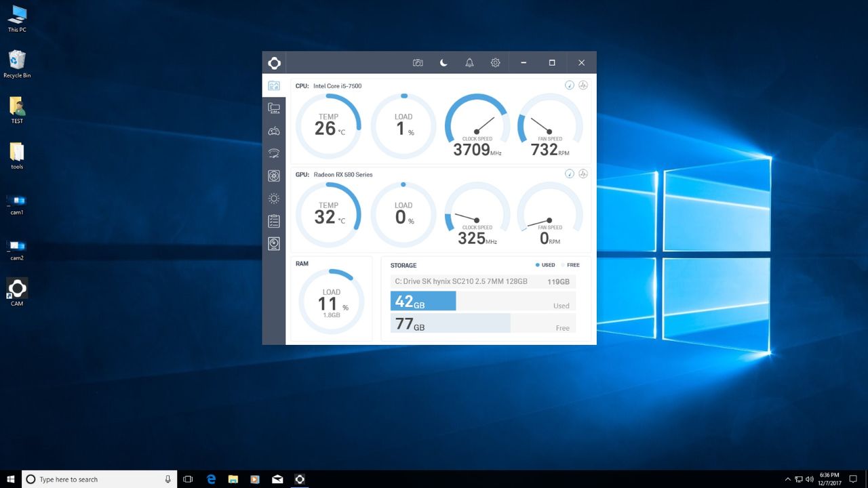
Task: Select the TEST folder on the desktop
Action: [17, 110]
